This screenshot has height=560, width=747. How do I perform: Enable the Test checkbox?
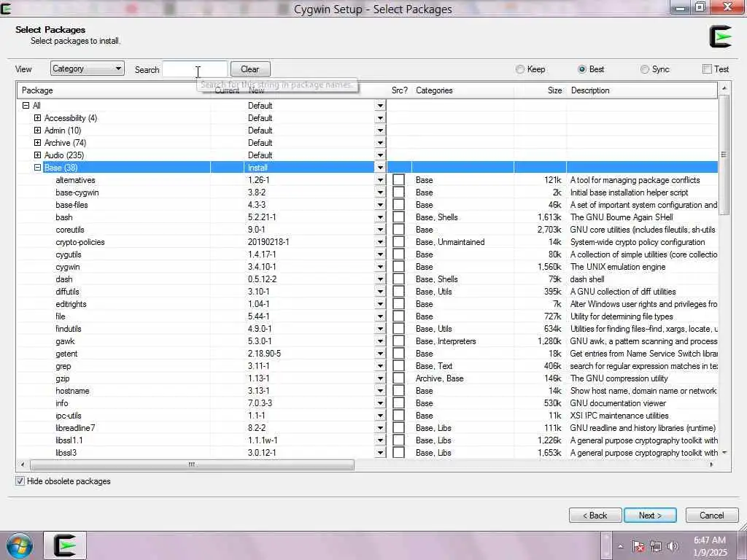[x=707, y=69]
